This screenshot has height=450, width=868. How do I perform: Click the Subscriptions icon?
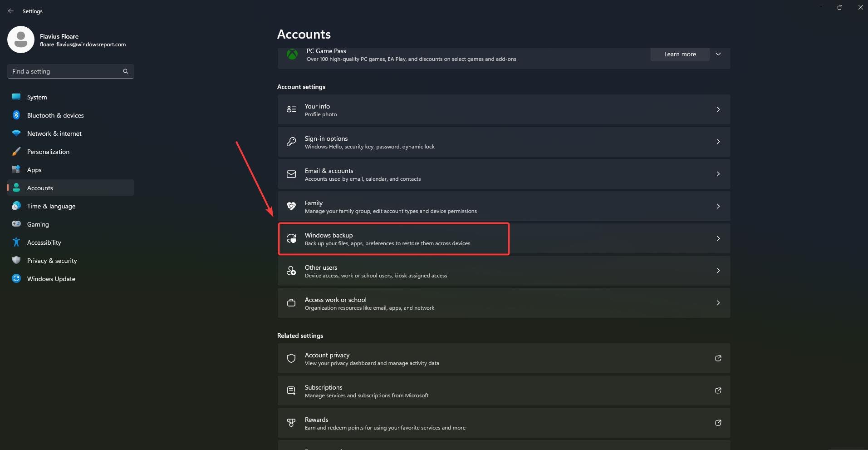pos(291,391)
